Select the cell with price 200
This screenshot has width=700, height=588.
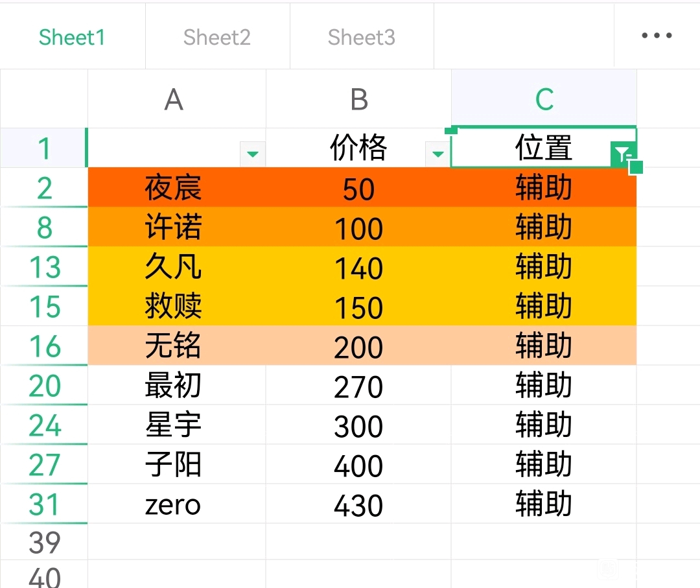coord(358,347)
